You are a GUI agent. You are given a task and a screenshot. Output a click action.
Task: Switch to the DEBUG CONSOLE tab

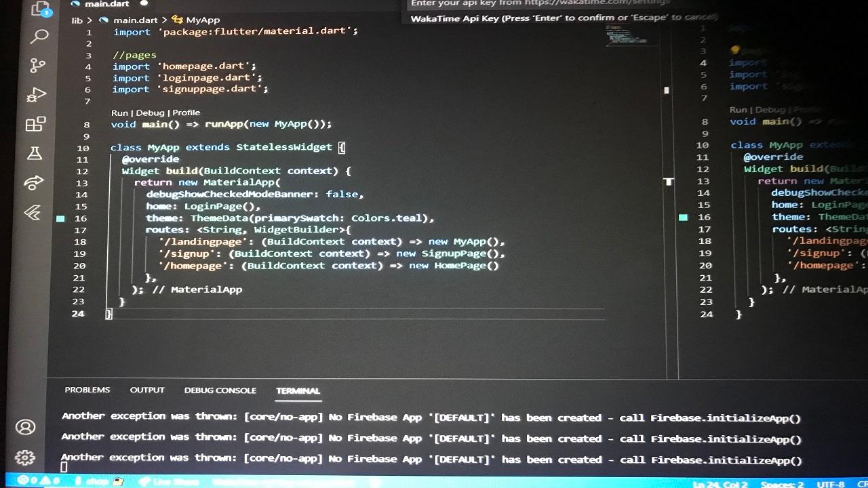220,390
